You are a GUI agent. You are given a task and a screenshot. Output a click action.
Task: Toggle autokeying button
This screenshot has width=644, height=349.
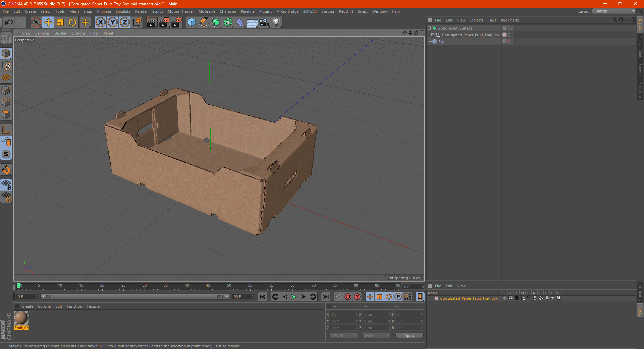(x=348, y=297)
